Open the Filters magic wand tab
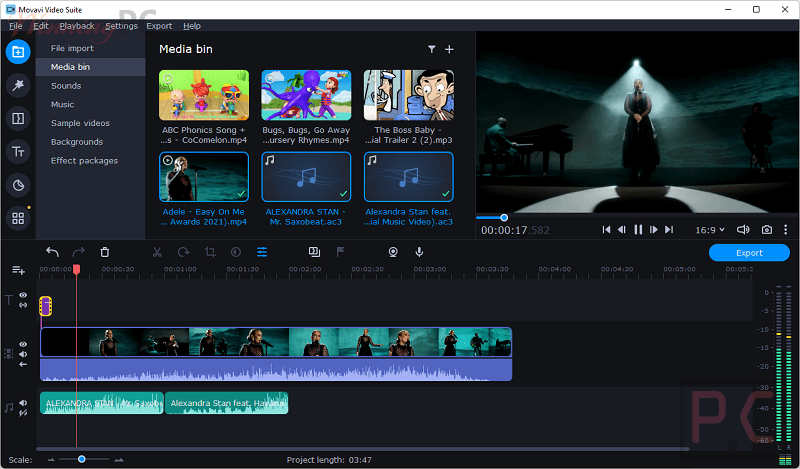 click(18, 85)
